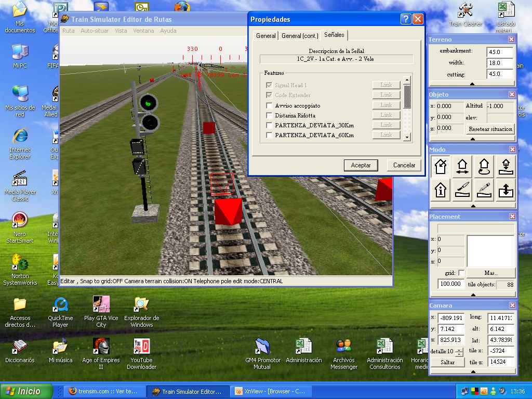Open the Auto-situar menu

95,31
